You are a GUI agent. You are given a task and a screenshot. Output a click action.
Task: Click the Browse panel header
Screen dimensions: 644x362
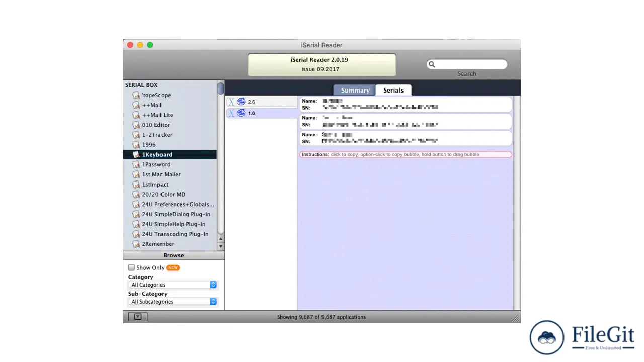click(174, 255)
